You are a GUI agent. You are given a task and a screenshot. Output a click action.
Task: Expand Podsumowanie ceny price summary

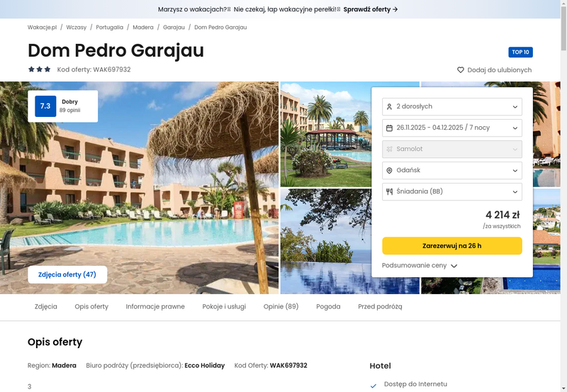click(420, 265)
